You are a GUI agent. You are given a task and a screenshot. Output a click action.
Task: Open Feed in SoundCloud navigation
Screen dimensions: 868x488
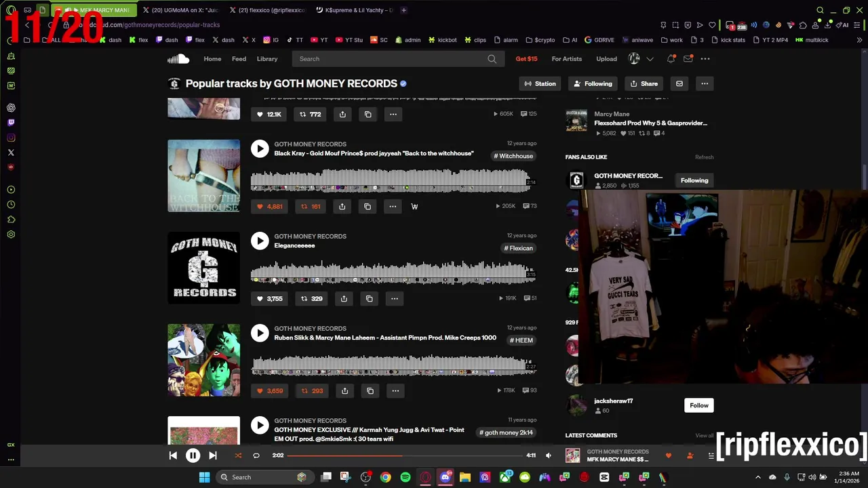[239, 59]
